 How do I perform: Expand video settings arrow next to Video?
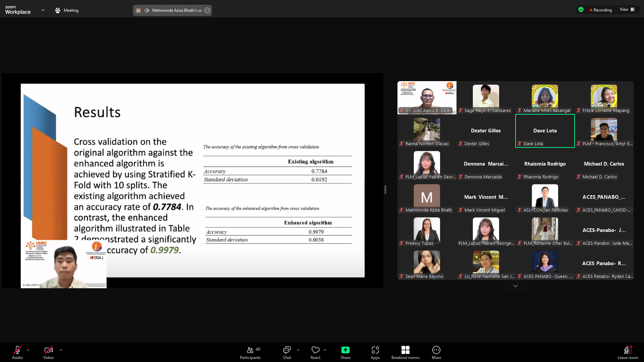(61, 350)
